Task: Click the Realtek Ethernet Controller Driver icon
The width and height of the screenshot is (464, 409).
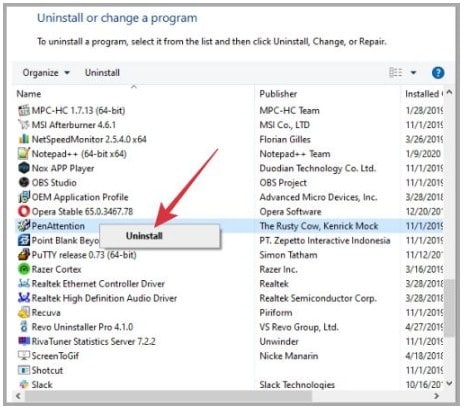Action: 24,284
